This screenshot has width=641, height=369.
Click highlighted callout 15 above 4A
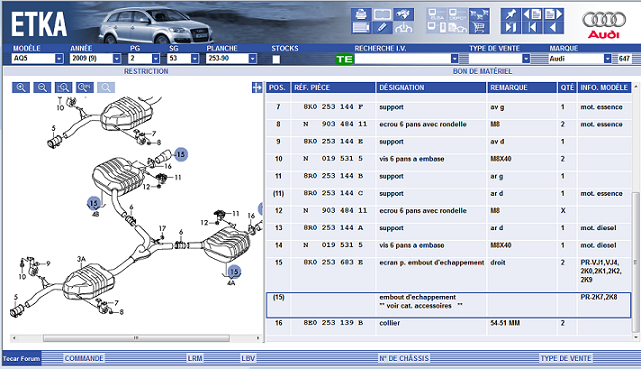234,272
